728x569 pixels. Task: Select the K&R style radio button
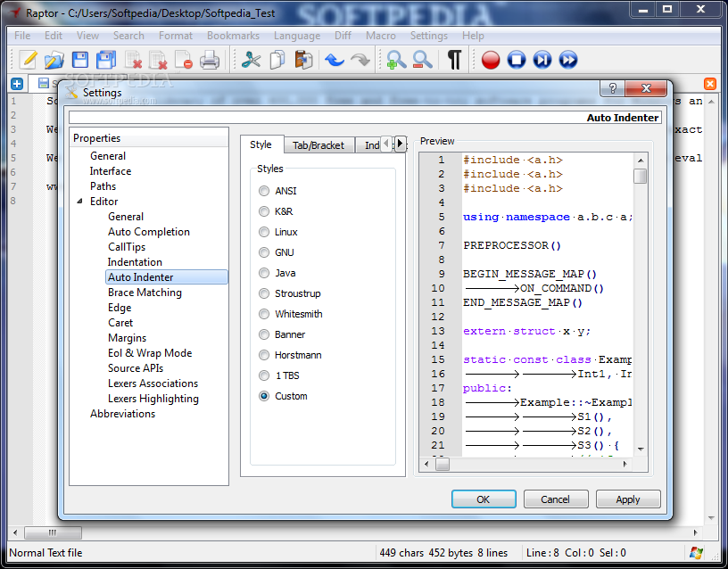click(264, 211)
